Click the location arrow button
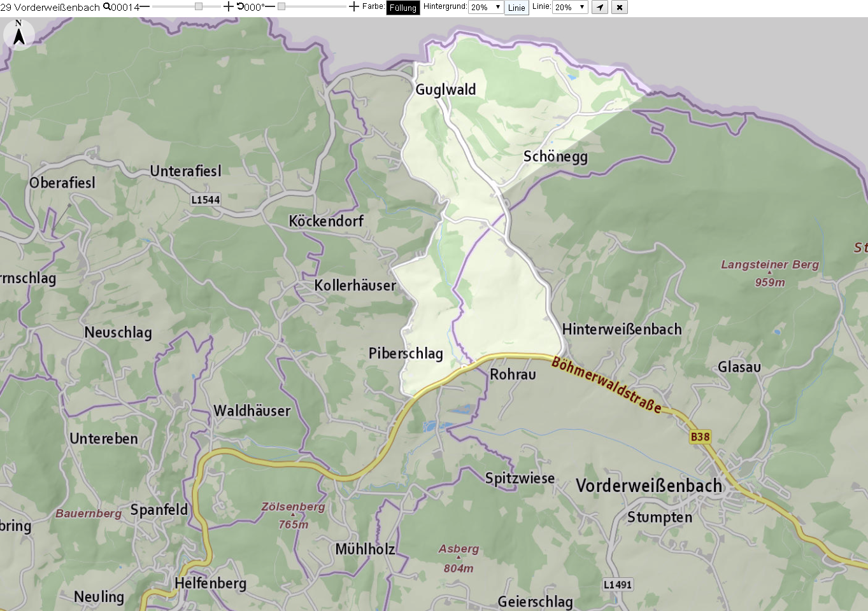 click(600, 7)
